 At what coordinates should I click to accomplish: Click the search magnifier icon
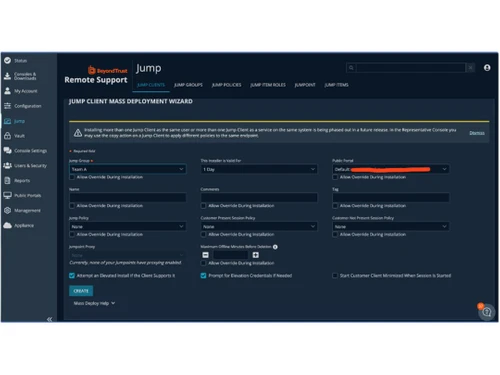point(351,68)
